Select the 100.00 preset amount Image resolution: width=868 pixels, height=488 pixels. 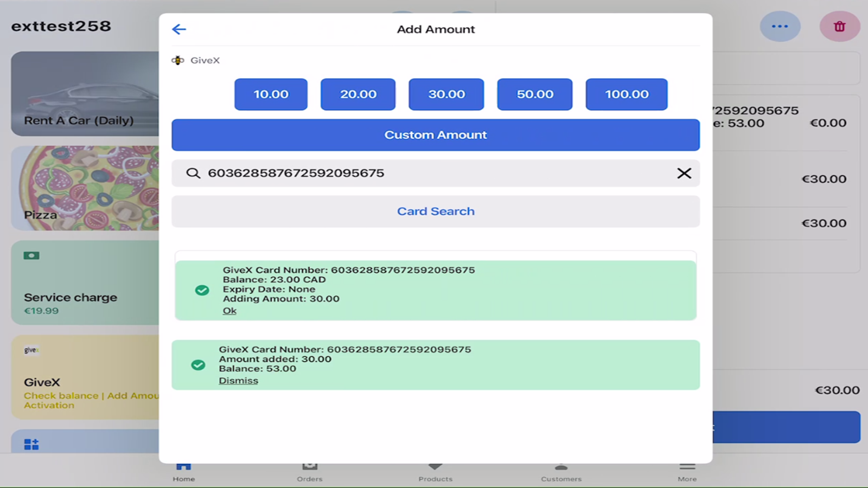626,94
